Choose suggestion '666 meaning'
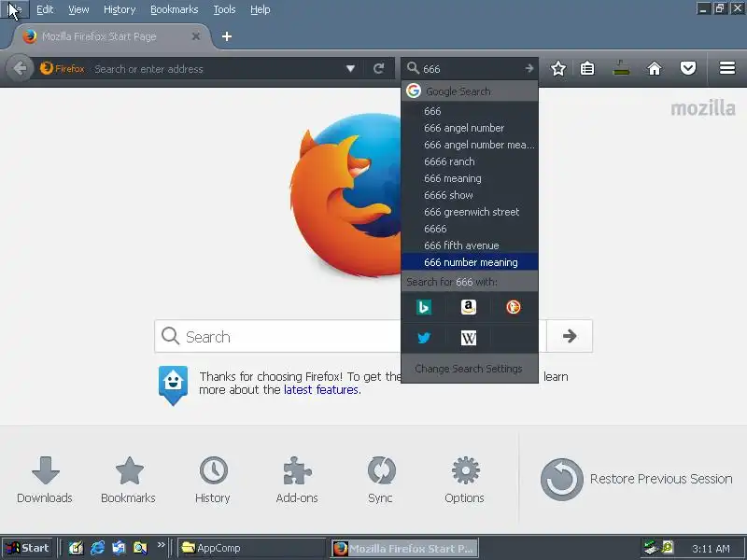Image resolution: width=747 pixels, height=560 pixels. [x=470, y=178]
